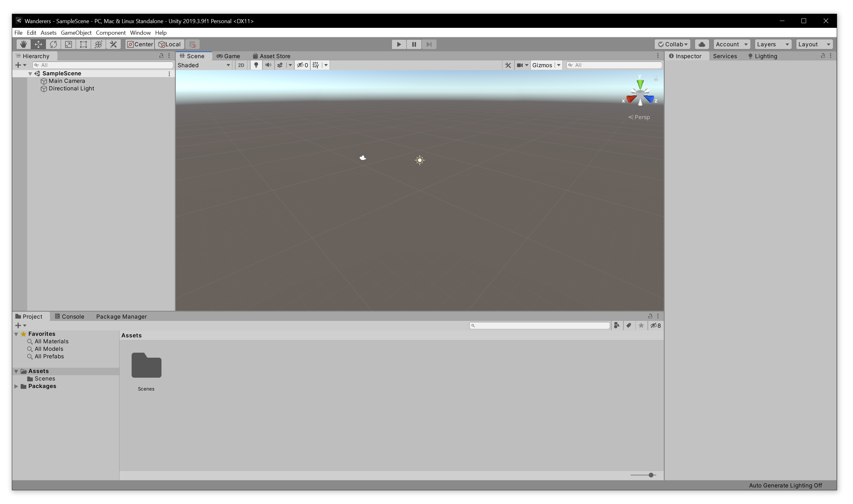Lock the Hierarchy panel

pos(162,56)
